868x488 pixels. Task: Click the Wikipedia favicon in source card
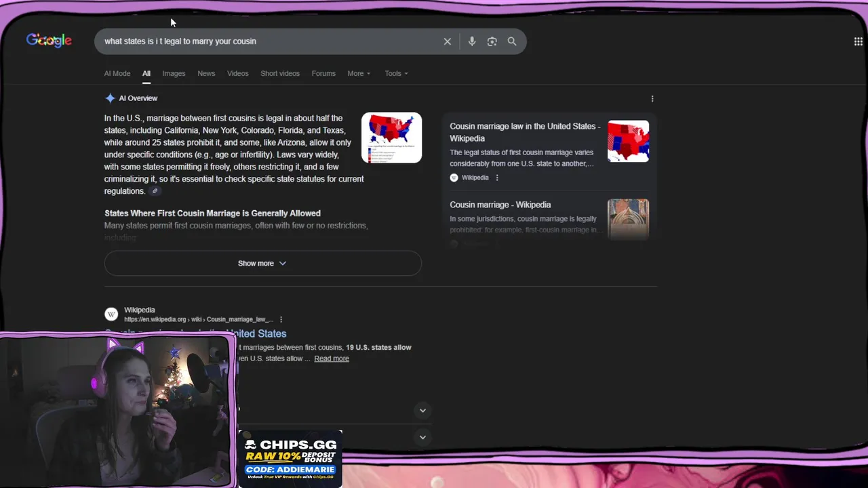454,178
